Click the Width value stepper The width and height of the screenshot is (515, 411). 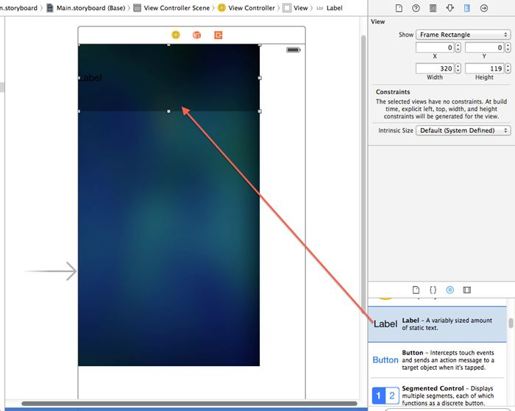tap(458, 69)
